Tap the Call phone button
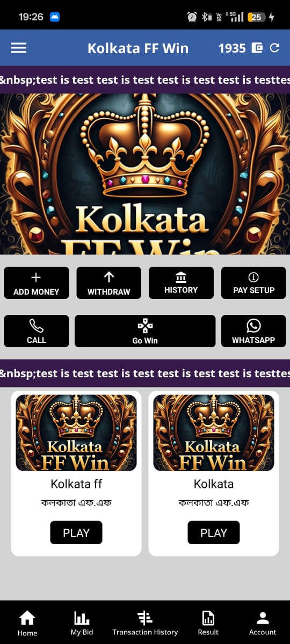290x644 pixels. coord(37,331)
